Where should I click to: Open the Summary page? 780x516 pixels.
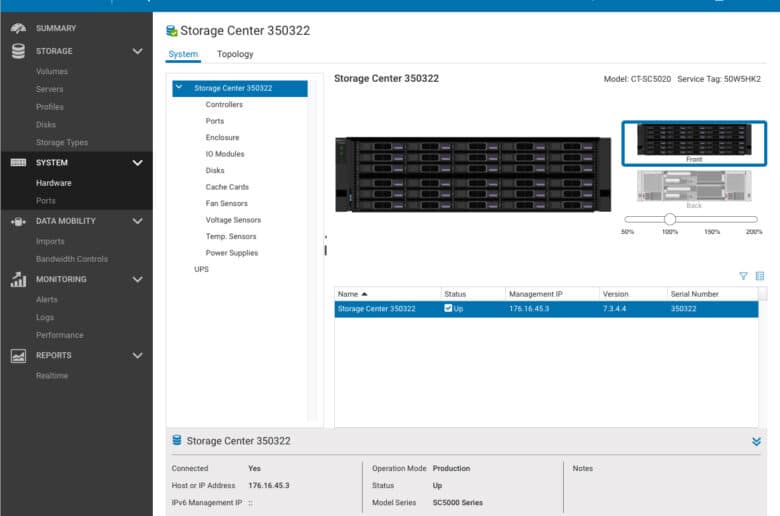pyautogui.click(x=56, y=28)
